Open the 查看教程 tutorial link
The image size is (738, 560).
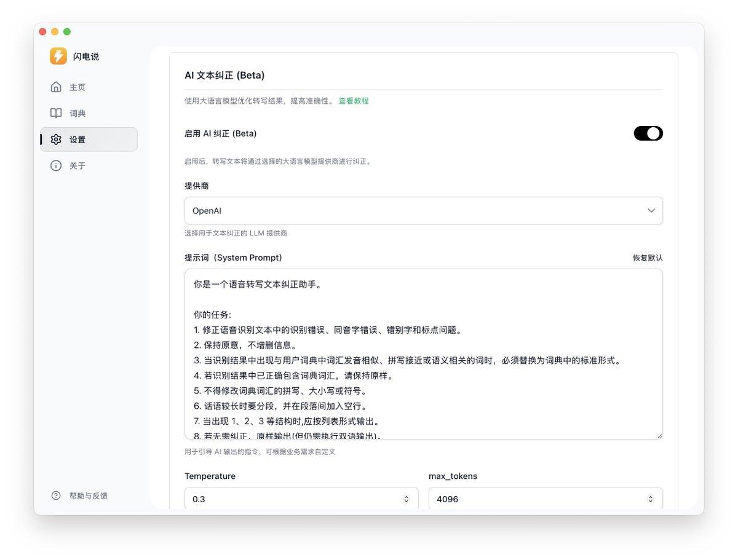tap(353, 100)
